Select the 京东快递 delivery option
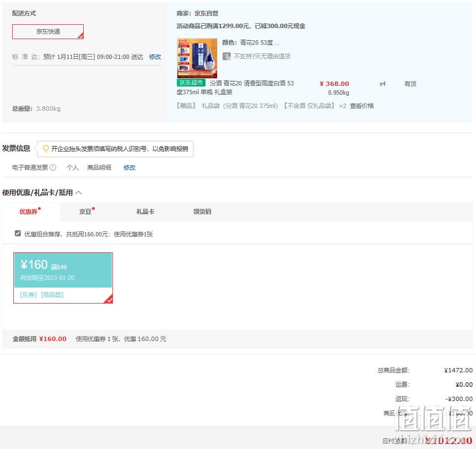This screenshot has height=449, width=476. click(x=48, y=31)
